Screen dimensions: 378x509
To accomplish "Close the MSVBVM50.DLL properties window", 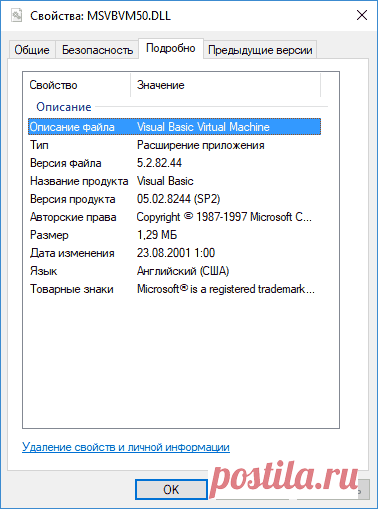I will [362, 15].
